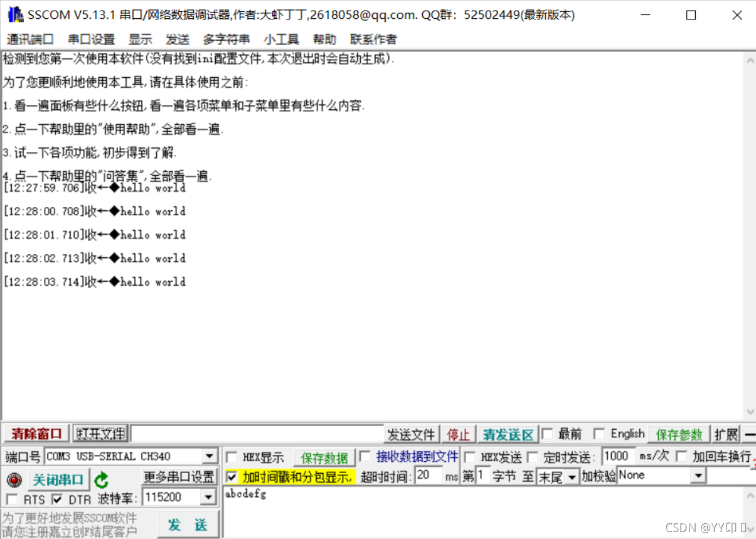Expand the 末尾 dropdown
The width and height of the screenshot is (756, 539).
(572, 478)
